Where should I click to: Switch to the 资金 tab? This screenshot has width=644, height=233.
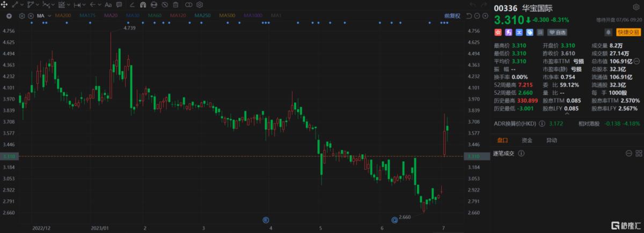[527, 140]
